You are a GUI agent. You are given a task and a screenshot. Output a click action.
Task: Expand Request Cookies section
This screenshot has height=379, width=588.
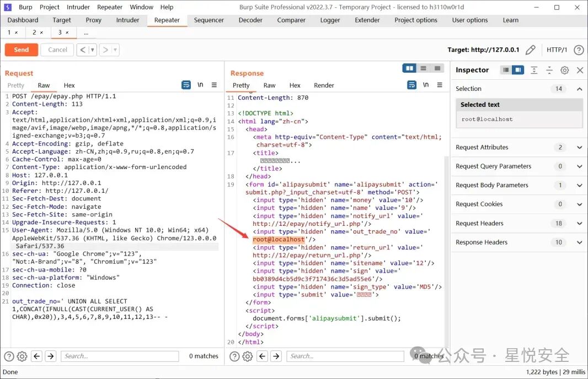(x=579, y=204)
